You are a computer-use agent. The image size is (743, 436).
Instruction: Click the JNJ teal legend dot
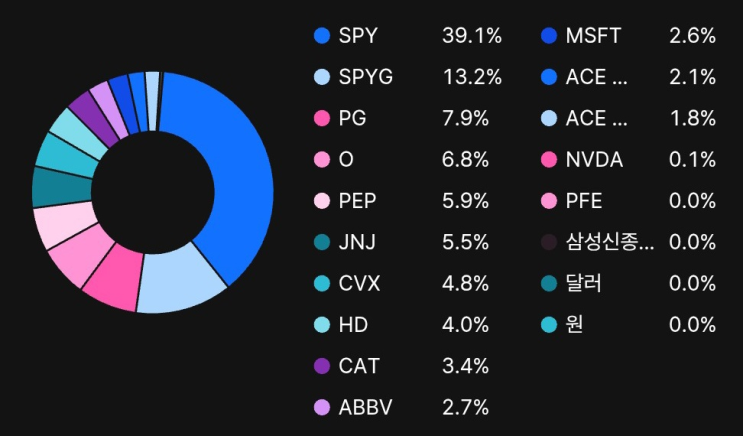point(322,242)
